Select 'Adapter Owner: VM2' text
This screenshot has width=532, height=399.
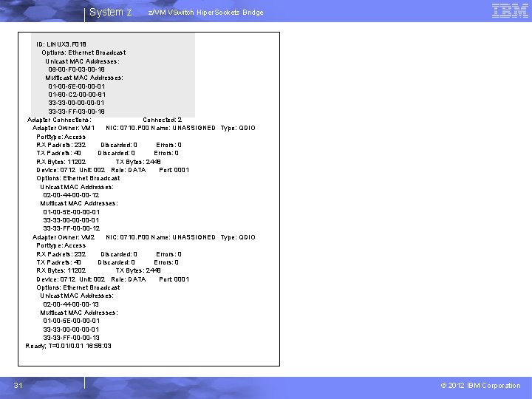[x=64, y=237]
